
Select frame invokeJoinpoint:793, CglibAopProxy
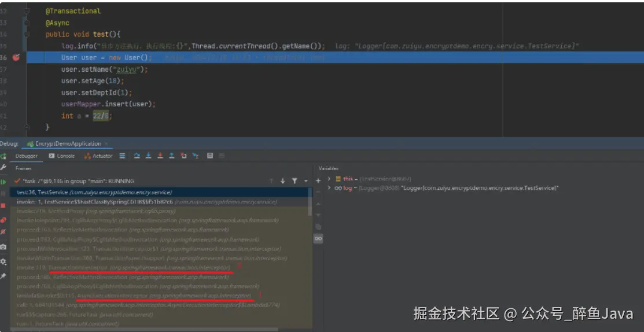tap(161, 220)
